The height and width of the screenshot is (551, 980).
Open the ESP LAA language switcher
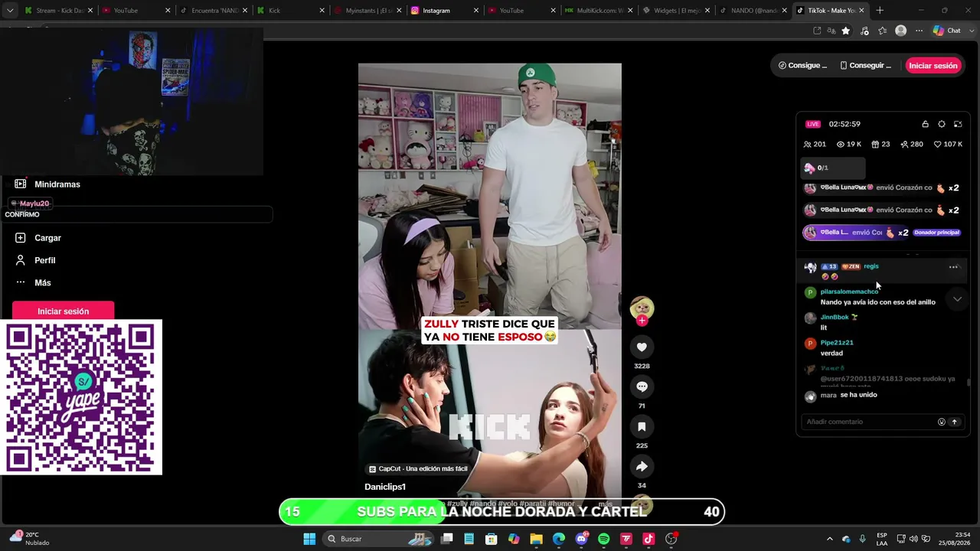[882, 539]
